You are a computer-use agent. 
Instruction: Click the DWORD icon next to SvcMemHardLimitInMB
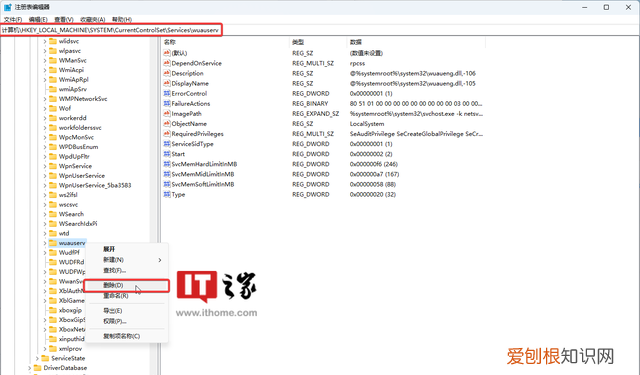(x=167, y=164)
